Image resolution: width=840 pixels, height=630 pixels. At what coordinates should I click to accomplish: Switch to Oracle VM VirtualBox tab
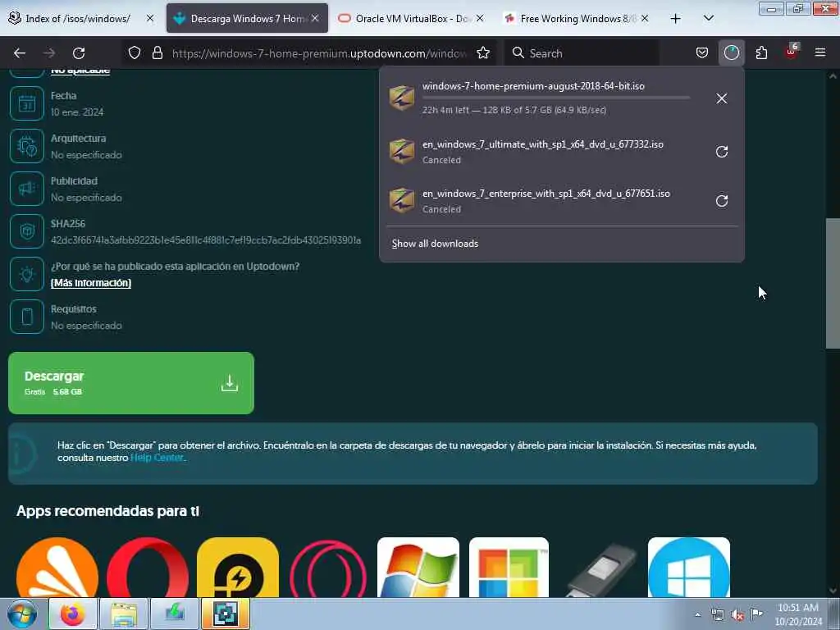click(411, 18)
